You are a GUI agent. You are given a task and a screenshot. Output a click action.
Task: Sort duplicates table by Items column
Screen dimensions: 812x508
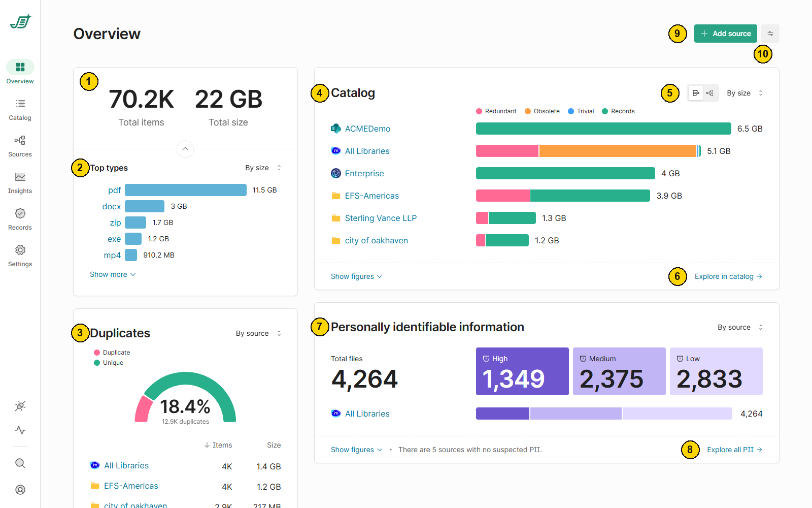pyautogui.click(x=218, y=445)
